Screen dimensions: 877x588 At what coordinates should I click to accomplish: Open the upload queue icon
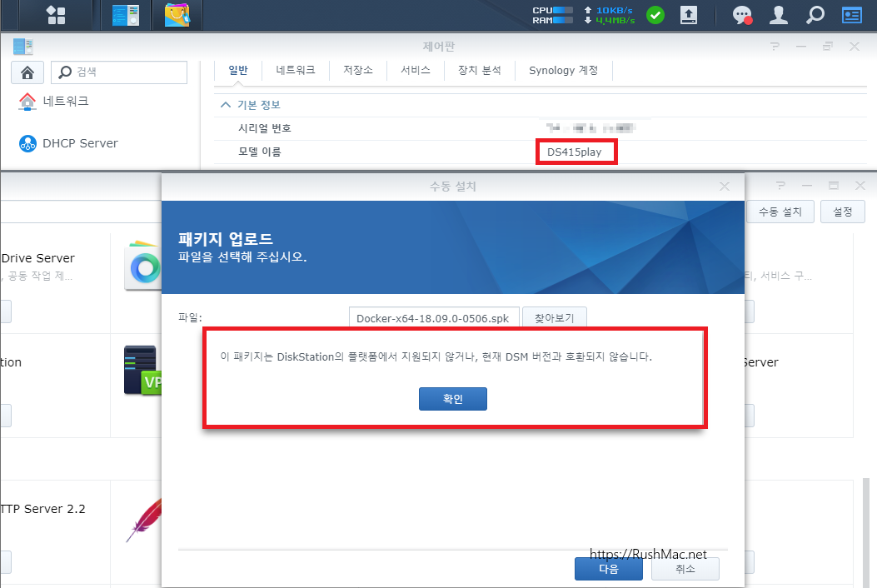689,15
